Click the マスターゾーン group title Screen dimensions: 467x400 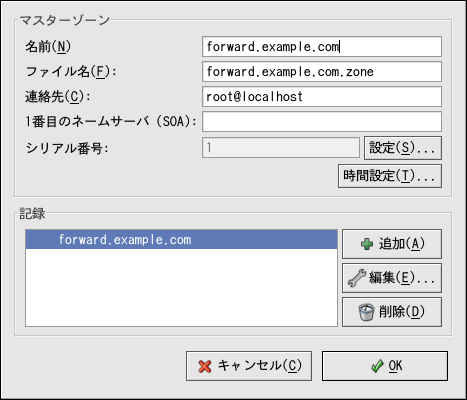click(x=65, y=20)
